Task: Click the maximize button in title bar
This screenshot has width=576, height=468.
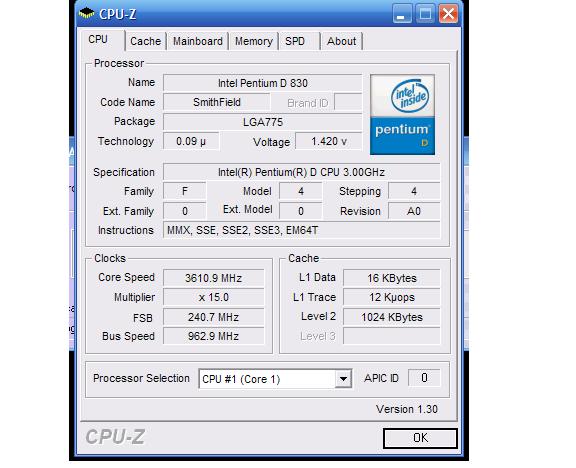Action: (x=425, y=14)
